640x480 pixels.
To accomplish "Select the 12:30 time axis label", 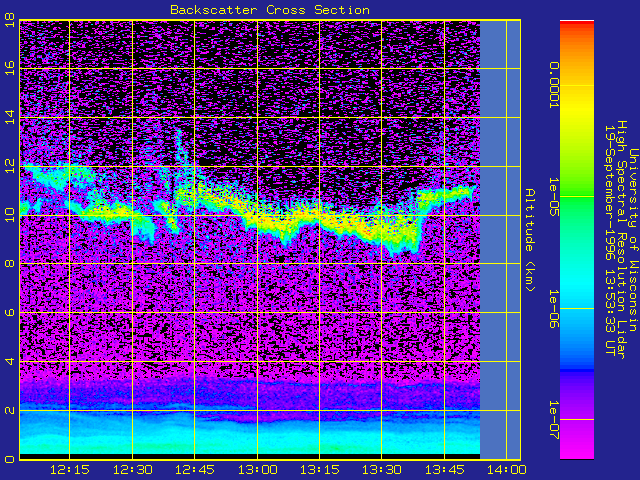I will [x=133, y=470].
